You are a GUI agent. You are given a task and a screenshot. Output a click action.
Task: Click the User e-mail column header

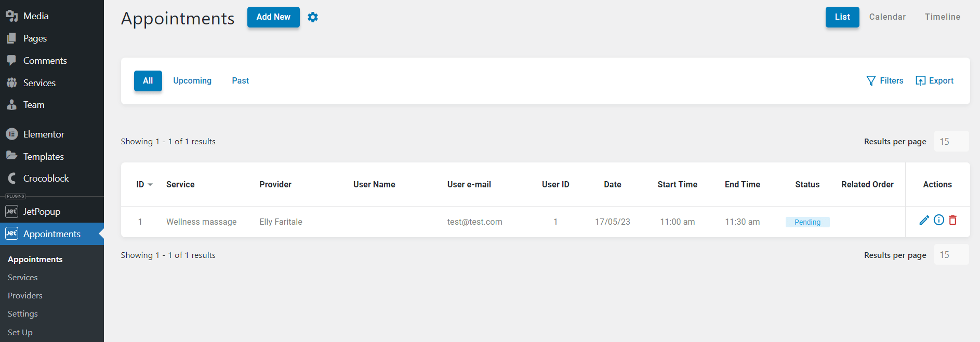(x=469, y=185)
